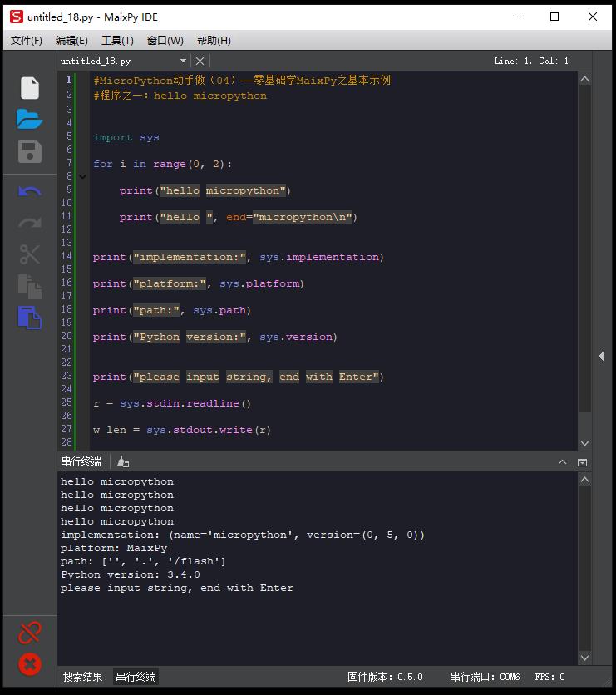Switch to the 搜索结果 bottom tab
The width and height of the screenshot is (616, 695).
(x=82, y=677)
